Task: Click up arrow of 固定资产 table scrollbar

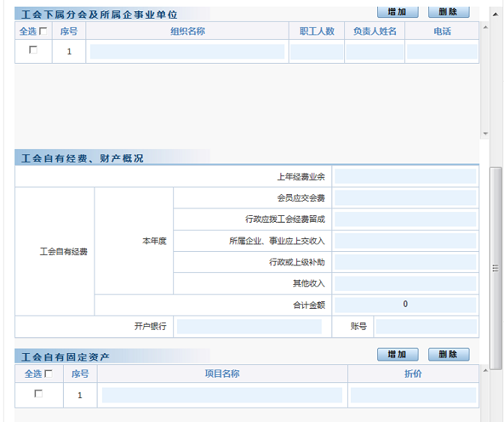Action: [x=485, y=370]
